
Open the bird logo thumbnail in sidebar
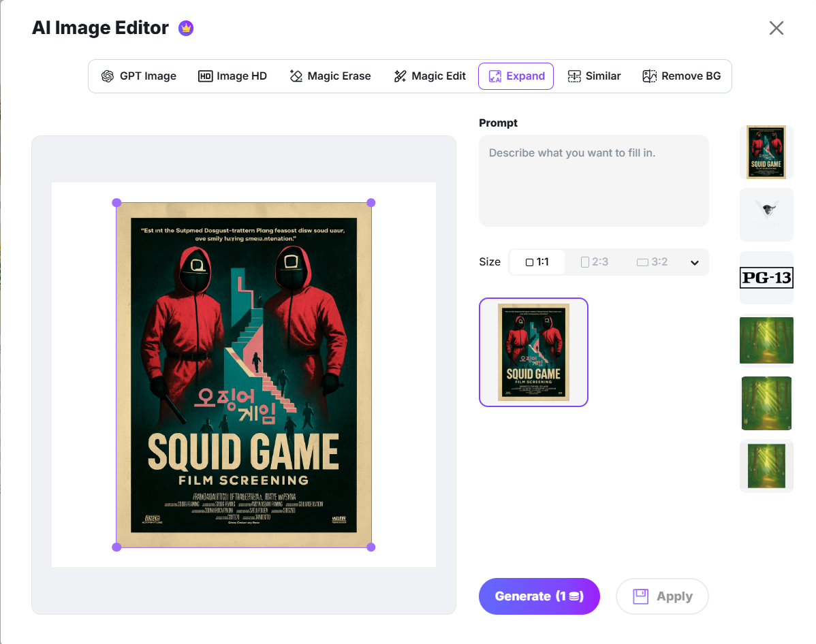[766, 215]
